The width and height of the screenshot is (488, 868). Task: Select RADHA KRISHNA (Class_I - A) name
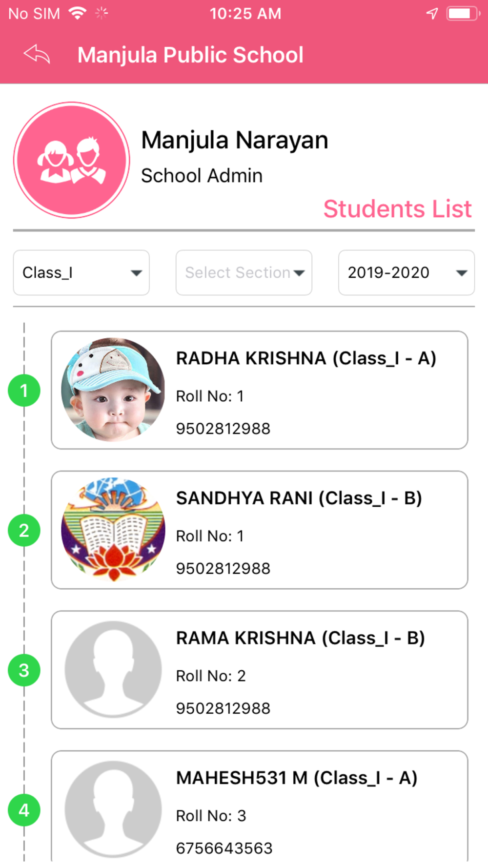click(306, 358)
